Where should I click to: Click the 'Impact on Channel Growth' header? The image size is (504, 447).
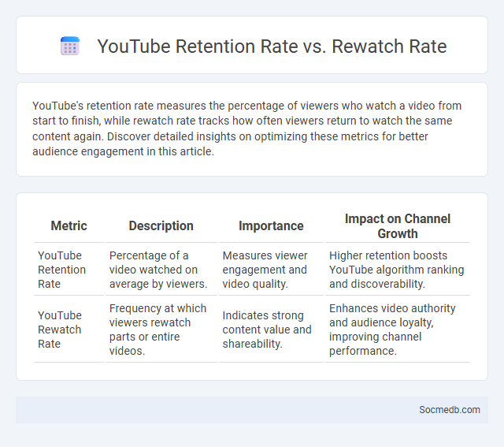point(398,226)
